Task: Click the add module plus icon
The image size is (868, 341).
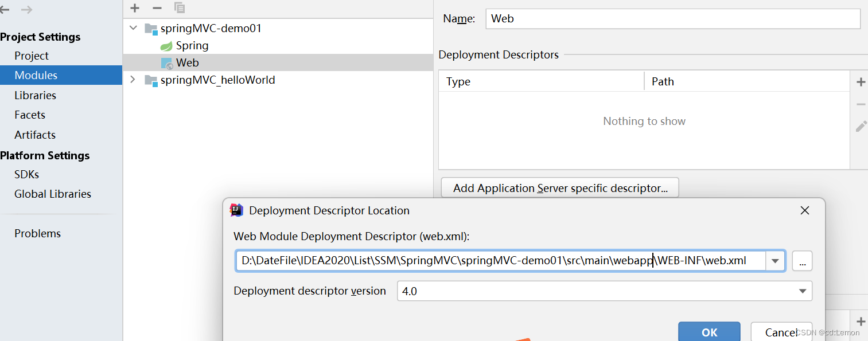Action: (x=135, y=8)
